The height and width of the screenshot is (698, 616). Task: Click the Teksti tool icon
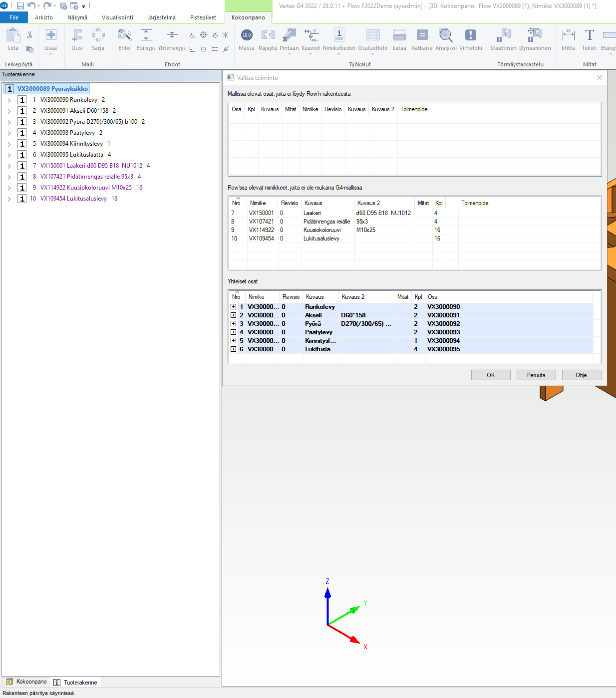pos(589,35)
